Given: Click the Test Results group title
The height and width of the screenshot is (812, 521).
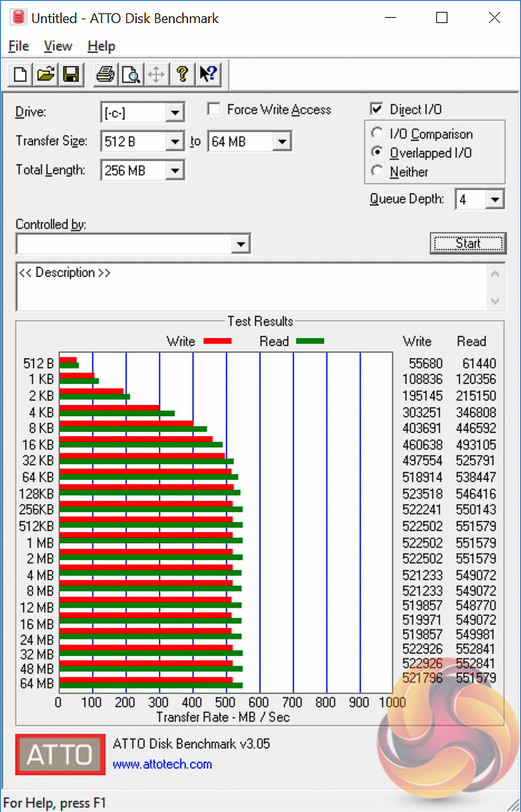Looking at the screenshot, I should pyautogui.click(x=260, y=322).
